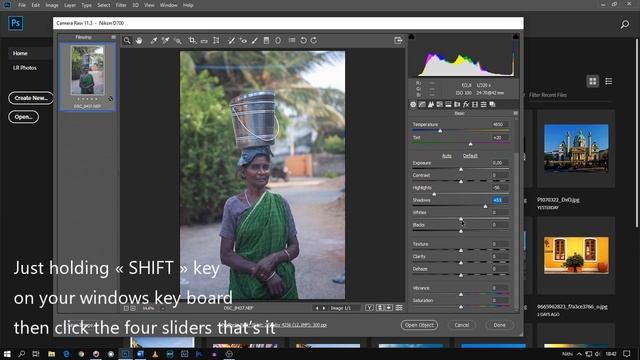Open the Windows Start menu

[7, 354]
